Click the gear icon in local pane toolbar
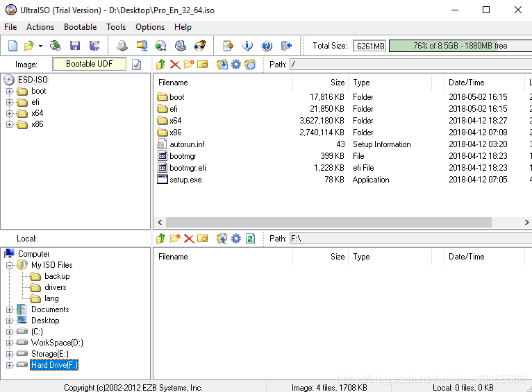532x392 pixels. (x=236, y=239)
